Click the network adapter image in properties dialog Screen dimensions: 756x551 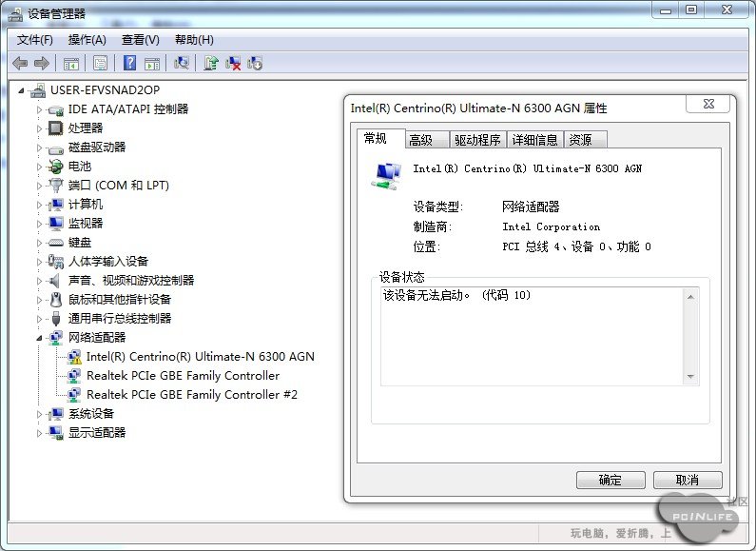point(386,176)
